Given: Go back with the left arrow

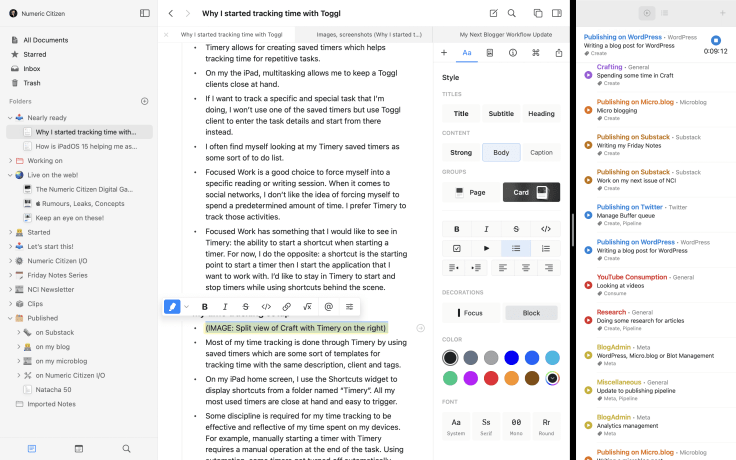Looking at the screenshot, I should pyautogui.click(x=171, y=13).
